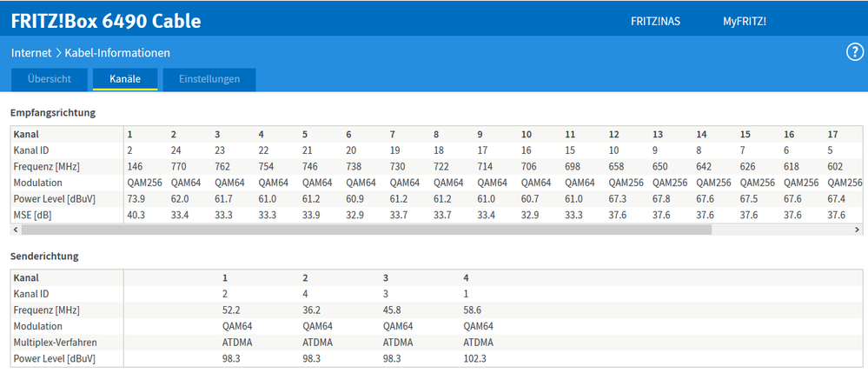868x373 pixels.
Task: Select frequency value 730
Action: coord(397,166)
